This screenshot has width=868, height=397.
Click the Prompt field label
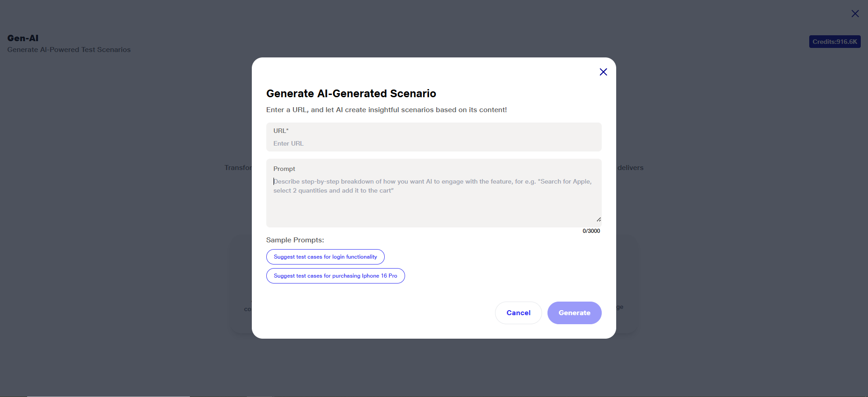point(284,169)
